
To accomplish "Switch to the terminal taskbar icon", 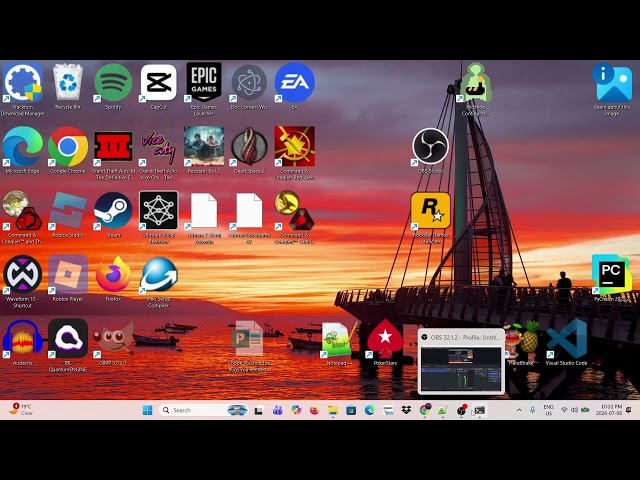I will pyautogui.click(x=480, y=410).
